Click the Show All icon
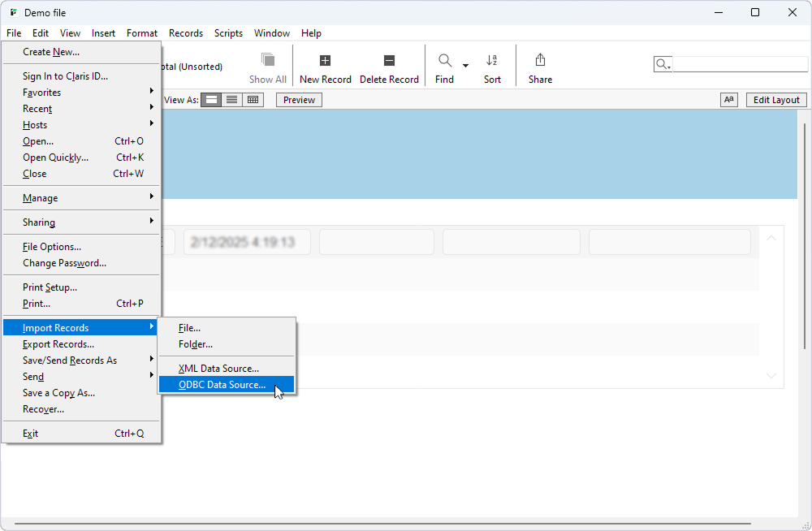The width and height of the screenshot is (812, 531). tap(268, 60)
